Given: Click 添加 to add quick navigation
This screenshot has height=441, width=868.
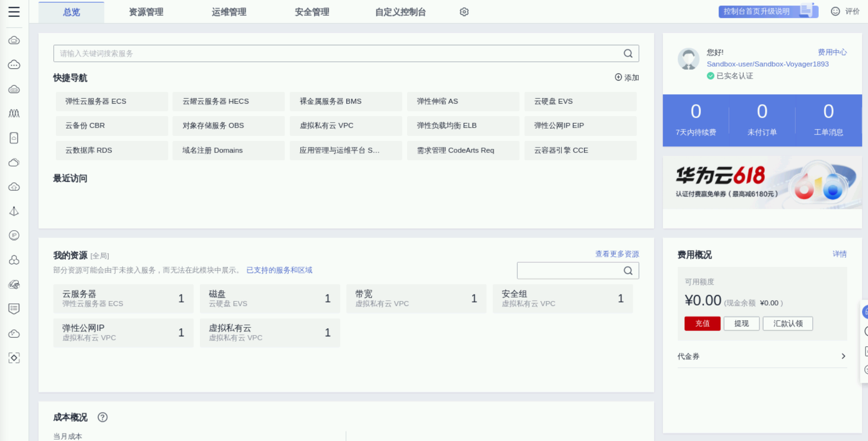Looking at the screenshot, I should 626,77.
